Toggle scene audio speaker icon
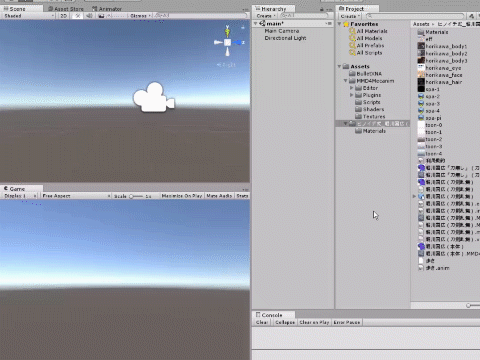Image resolution: width=480 pixels, height=360 pixels. pos(89,16)
